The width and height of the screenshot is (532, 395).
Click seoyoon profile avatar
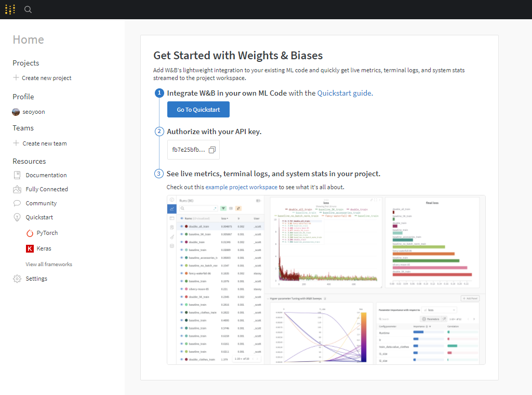(16, 112)
